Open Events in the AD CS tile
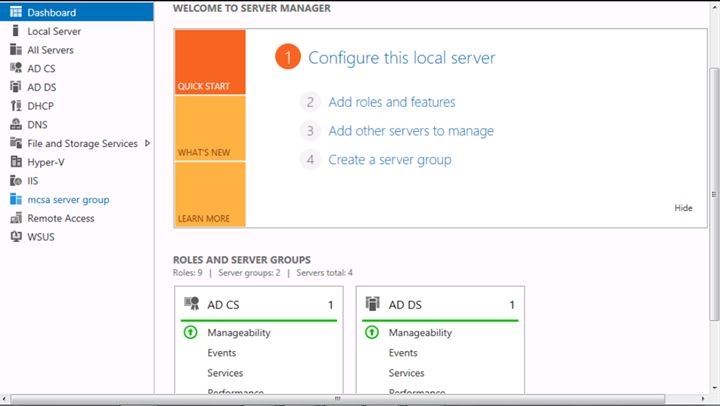This screenshot has height=406, width=720. coord(221,353)
